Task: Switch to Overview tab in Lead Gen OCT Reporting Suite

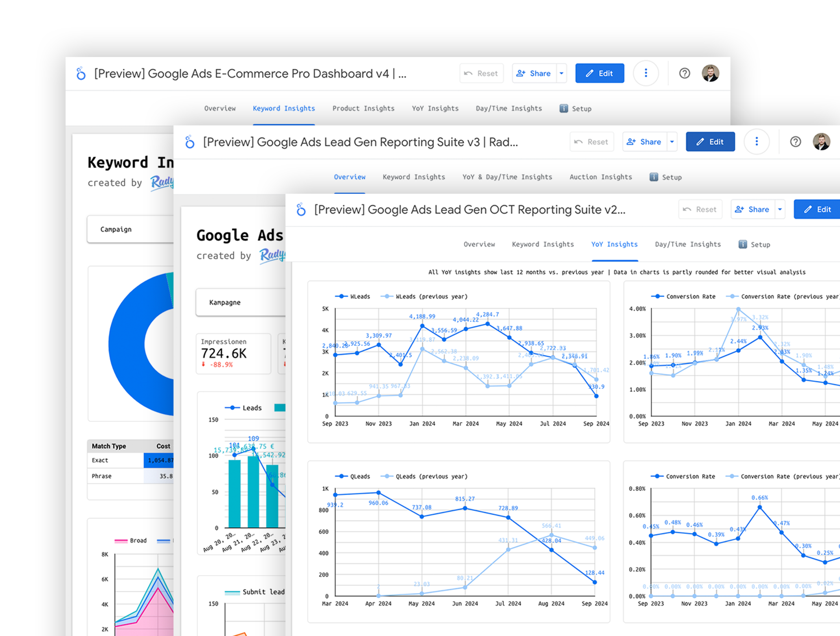Action: click(x=479, y=244)
